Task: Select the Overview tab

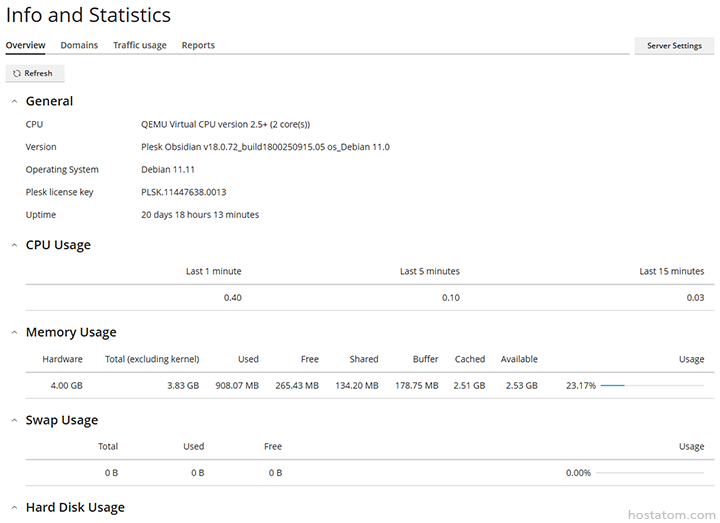Action: click(25, 45)
